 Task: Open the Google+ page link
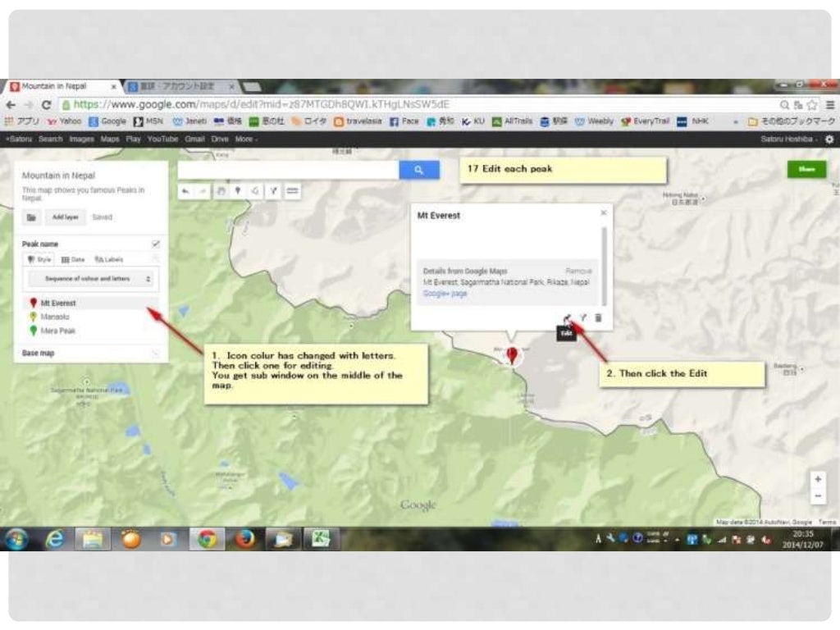click(x=445, y=294)
